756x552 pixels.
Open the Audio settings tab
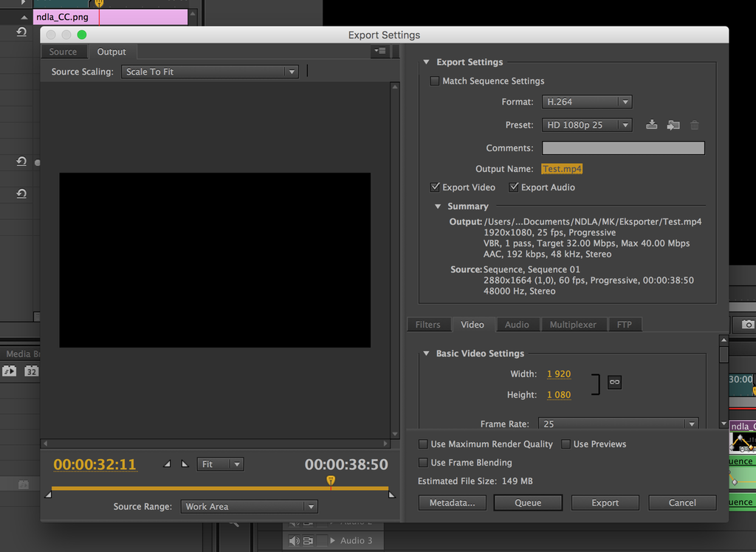[516, 325]
